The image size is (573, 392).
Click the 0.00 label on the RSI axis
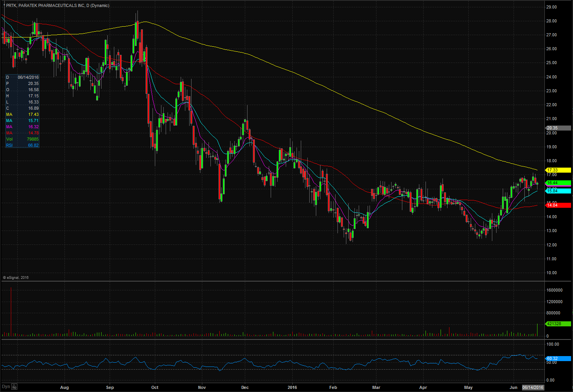pyautogui.click(x=550, y=380)
